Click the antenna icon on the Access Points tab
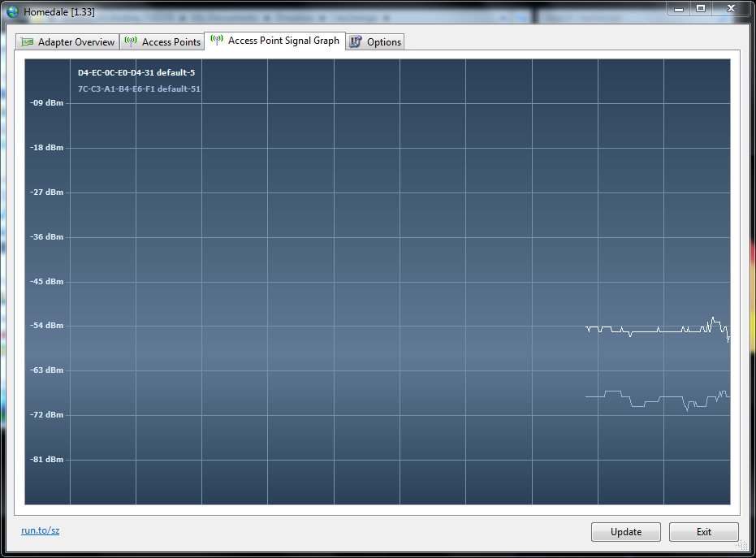756x558 pixels. click(x=130, y=41)
